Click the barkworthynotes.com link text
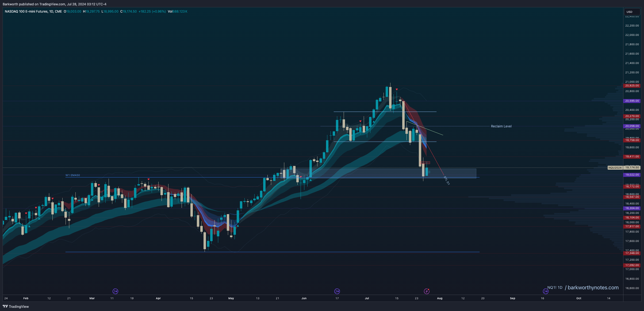644x311 pixels. [x=593, y=288]
